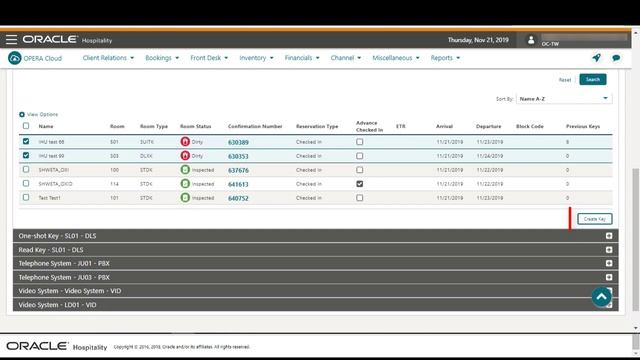The height and width of the screenshot is (360, 640).
Task: Click Dirty status icon for room 501
Action: [x=185, y=142]
